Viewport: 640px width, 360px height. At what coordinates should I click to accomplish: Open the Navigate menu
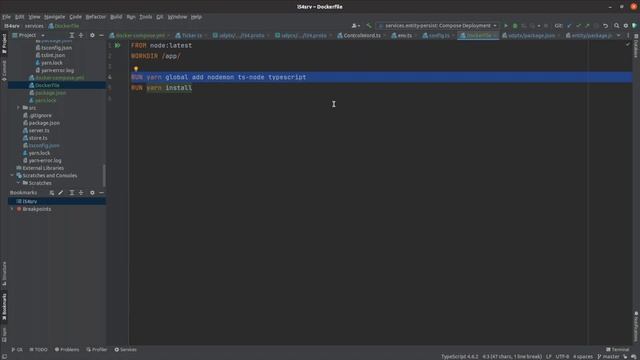click(54, 17)
